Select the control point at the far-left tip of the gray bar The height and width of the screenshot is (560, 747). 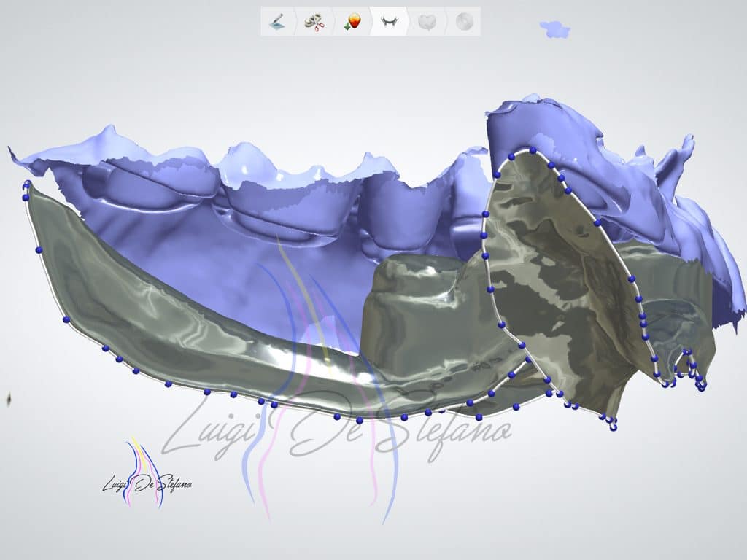(26, 184)
